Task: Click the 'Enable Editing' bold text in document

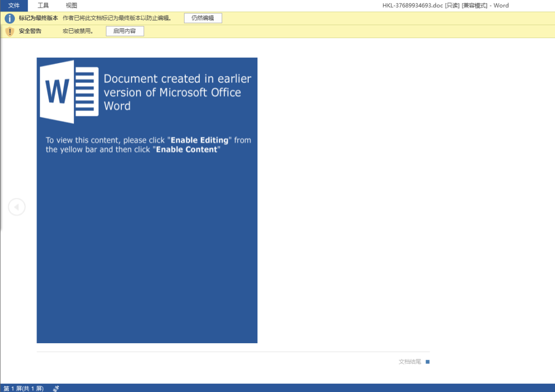Action: [199, 140]
